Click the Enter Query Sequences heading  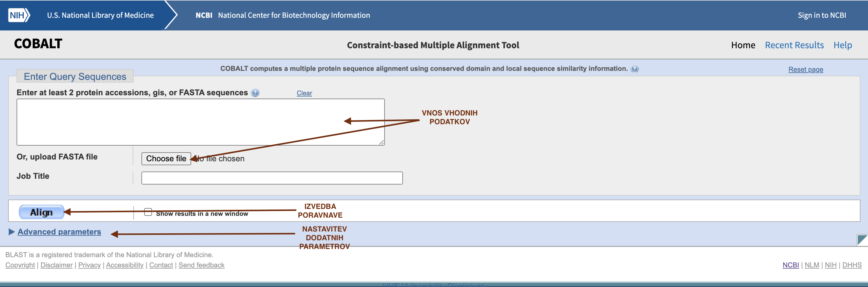coord(75,77)
